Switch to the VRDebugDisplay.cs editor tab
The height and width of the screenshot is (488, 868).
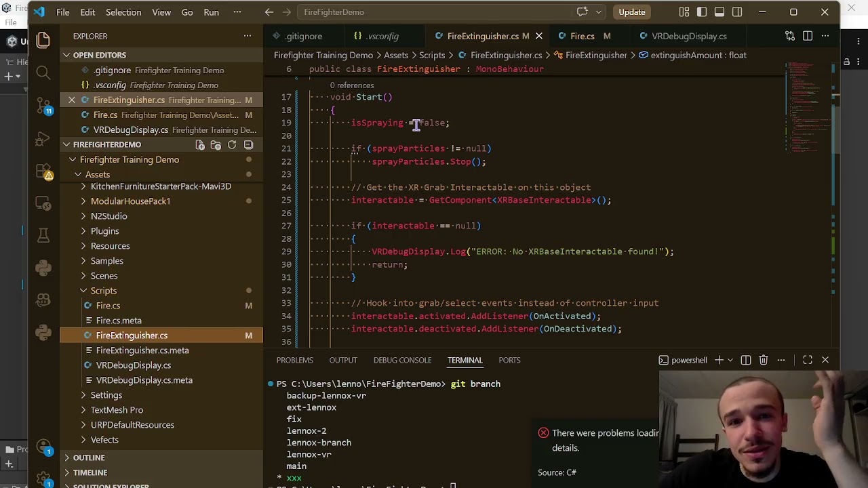click(689, 36)
